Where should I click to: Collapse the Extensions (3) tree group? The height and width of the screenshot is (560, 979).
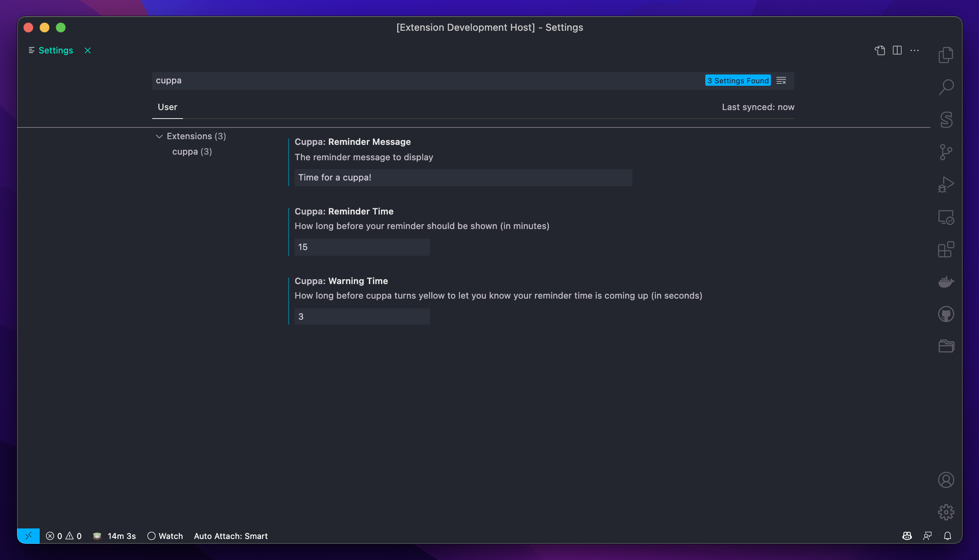pyautogui.click(x=159, y=136)
